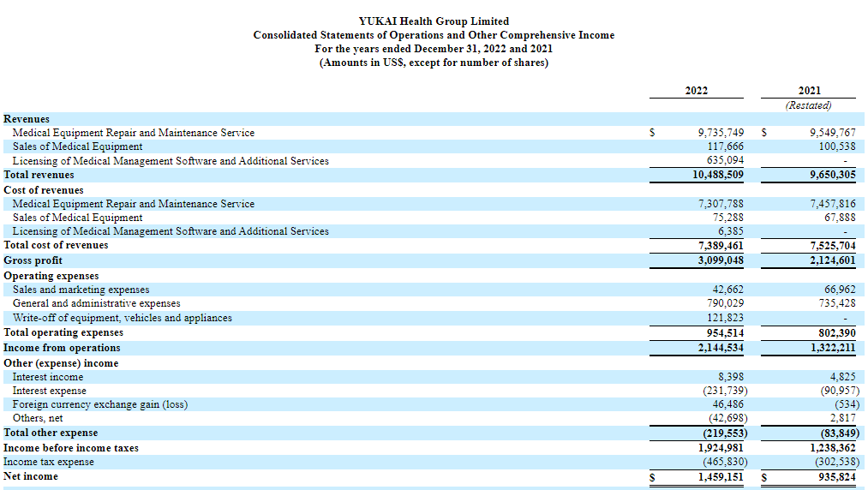Click gross profit 2,124,601

coord(832,260)
